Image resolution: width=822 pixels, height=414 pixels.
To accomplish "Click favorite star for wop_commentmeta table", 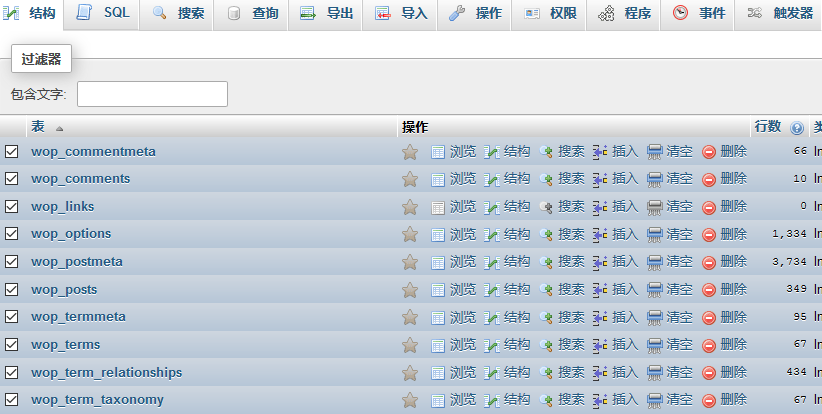I will tap(409, 152).
